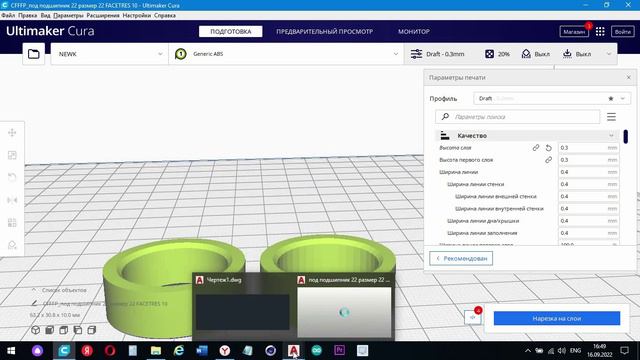Open the Ultimaker apps grid icon
The height and width of the screenshot is (360, 640).
pos(600,31)
